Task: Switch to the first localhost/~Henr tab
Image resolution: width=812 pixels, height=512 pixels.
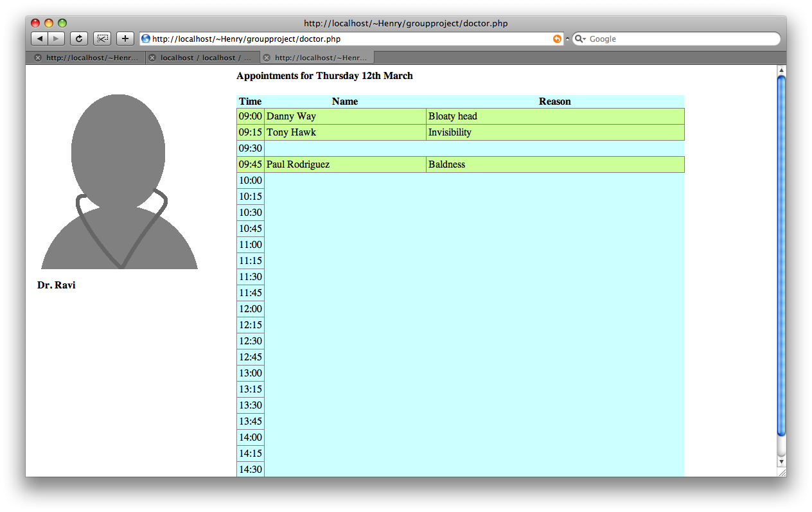Action: 87,57
